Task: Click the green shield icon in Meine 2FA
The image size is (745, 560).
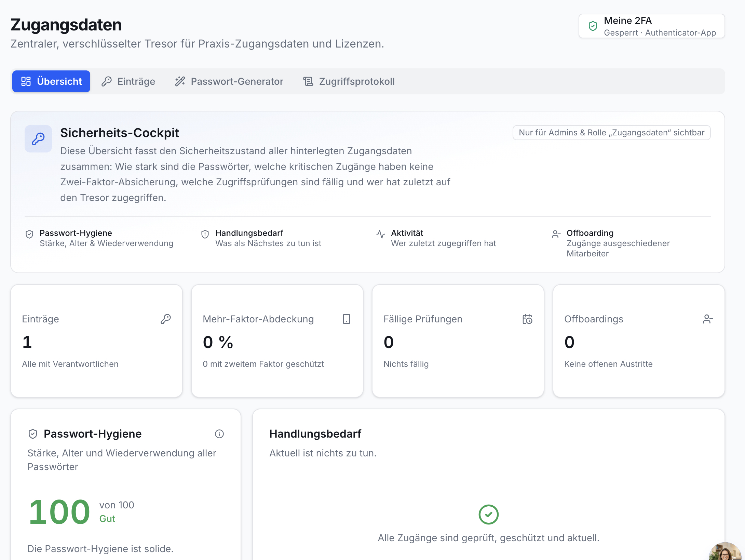Action: [593, 26]
